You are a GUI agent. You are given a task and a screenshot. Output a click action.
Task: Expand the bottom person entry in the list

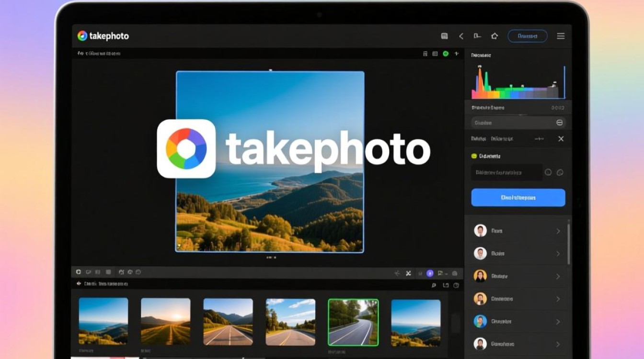(x=558, y=344)
